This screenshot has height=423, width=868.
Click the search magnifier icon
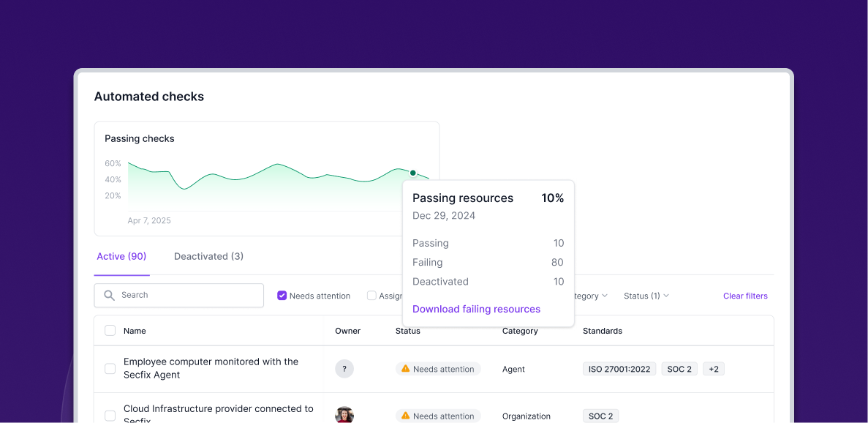(109, 295)
